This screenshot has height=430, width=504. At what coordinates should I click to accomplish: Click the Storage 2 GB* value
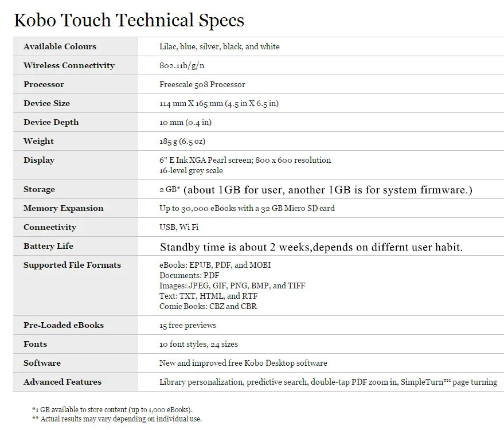pos(170,189)
